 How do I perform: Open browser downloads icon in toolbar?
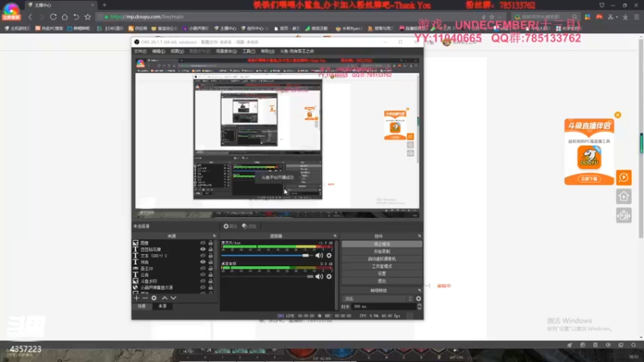point(625,17)
